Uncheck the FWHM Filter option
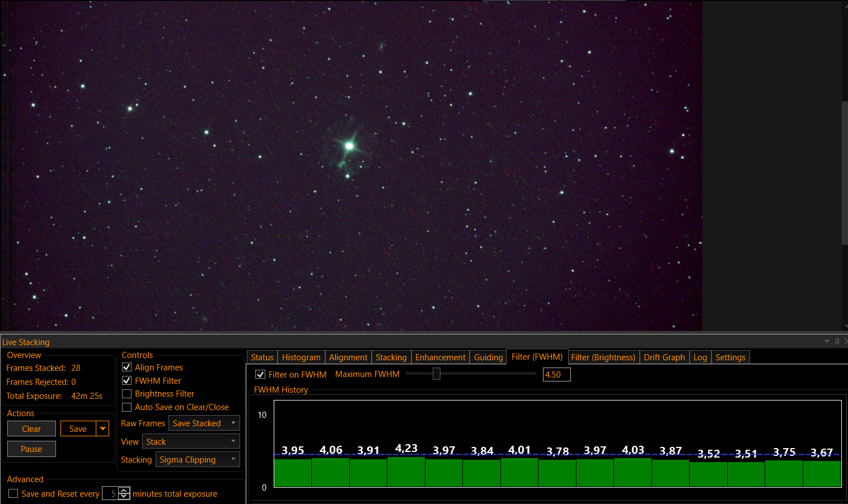The image size is (848, 504). (x=127, y=380)
